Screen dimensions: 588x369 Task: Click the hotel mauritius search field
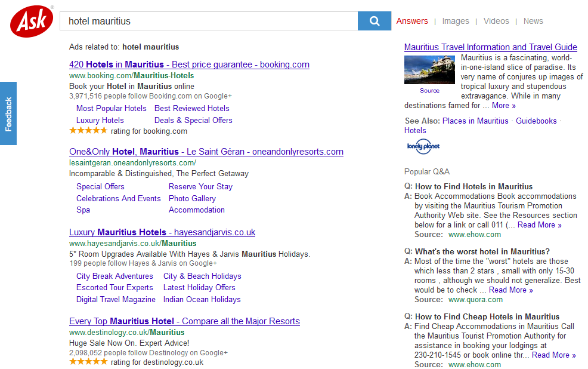pyautogui.click(x=209, y=21)
